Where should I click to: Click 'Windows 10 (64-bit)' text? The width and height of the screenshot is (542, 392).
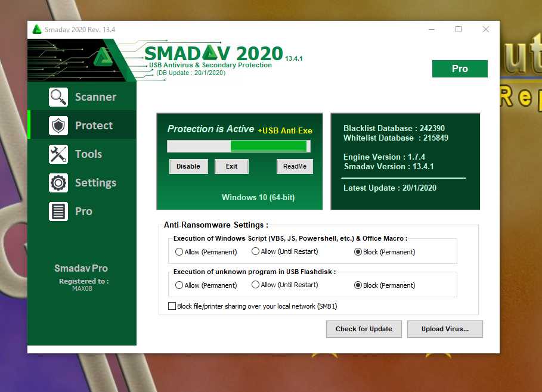[258, 197]
